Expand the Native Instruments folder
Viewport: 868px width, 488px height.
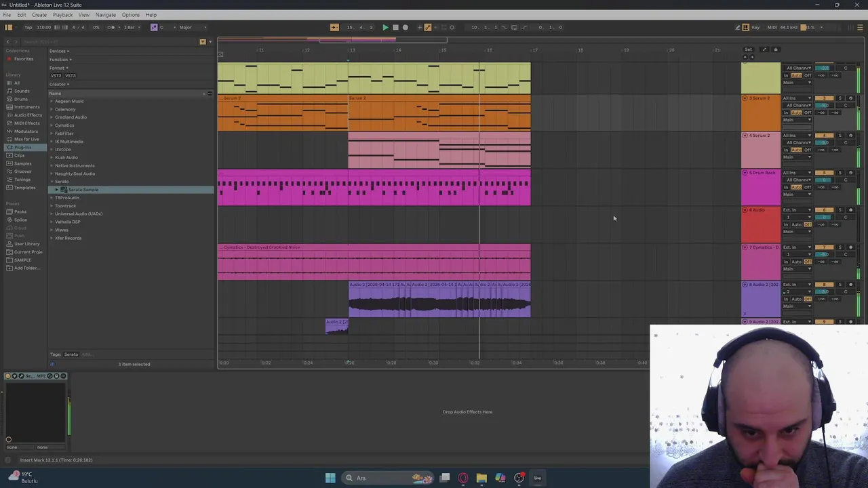point(52,165)
